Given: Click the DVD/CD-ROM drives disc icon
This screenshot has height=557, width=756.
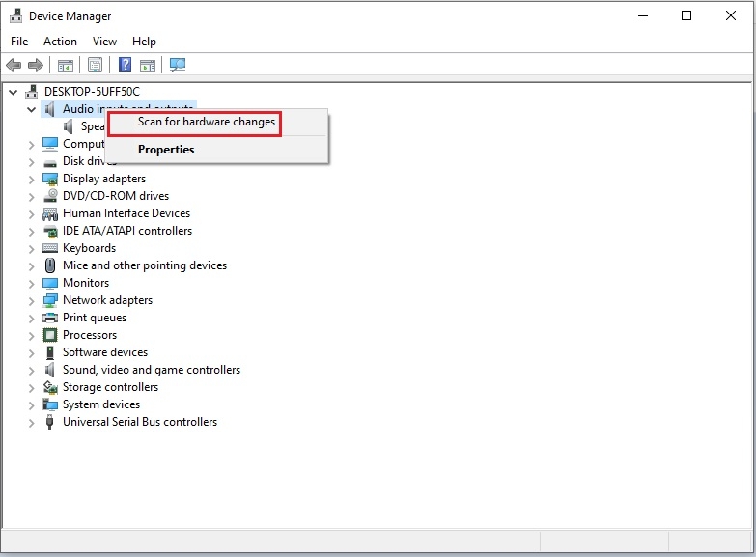Looking at the screenshot, I should click(x=50, y=196).
